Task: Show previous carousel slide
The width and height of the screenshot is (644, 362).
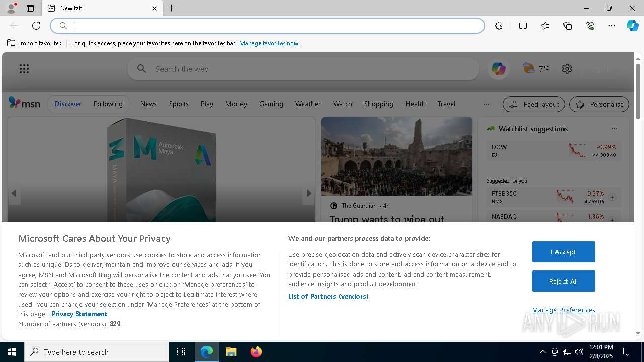Action: (x=14, y=193)
